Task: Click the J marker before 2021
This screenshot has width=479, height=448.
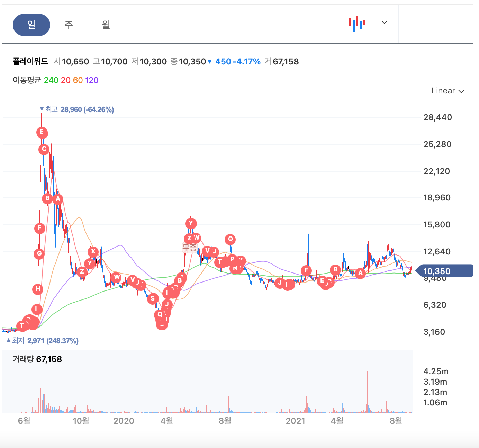Action: tap(280, 283)
